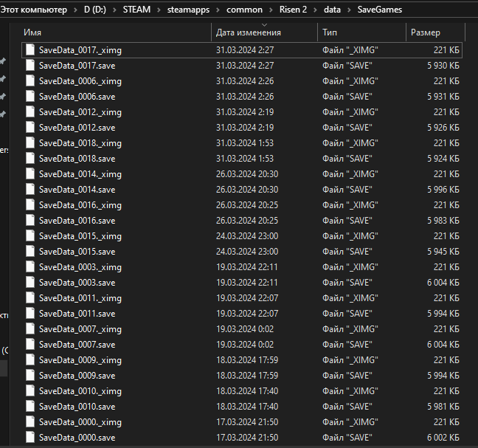
Task: Open the common folder breadcrumb
Action: [244, 10]
